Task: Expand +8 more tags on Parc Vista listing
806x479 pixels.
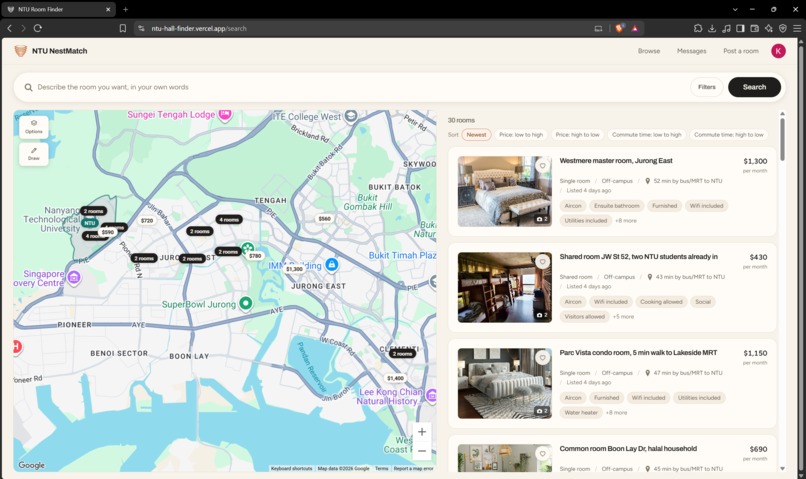Action: coord(616,413)
